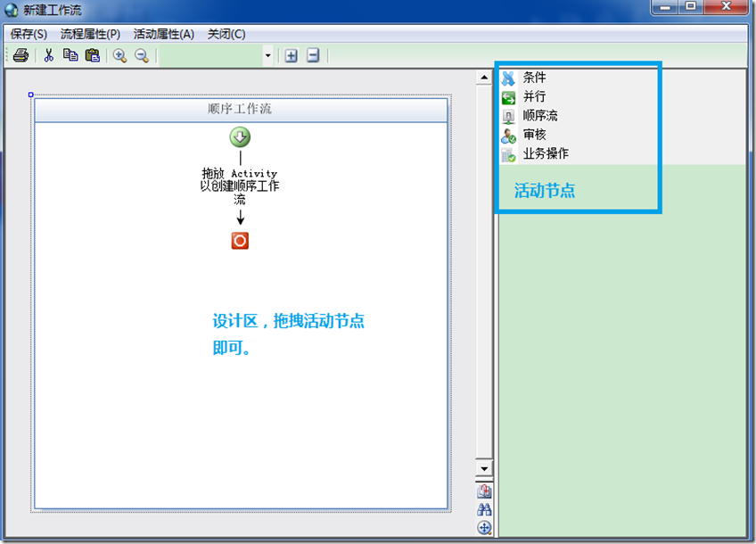Select the Cut scissors icon

[x=48, y=55]
